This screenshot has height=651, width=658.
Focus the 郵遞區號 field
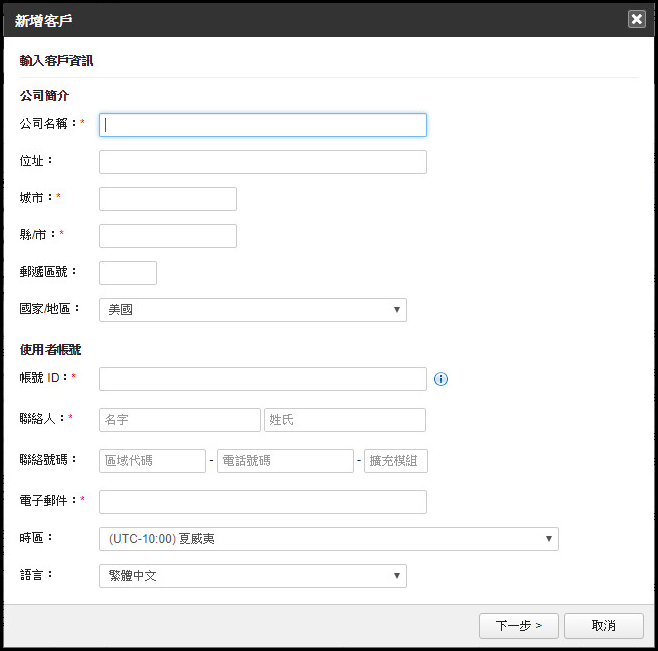(x=128, y=273)
